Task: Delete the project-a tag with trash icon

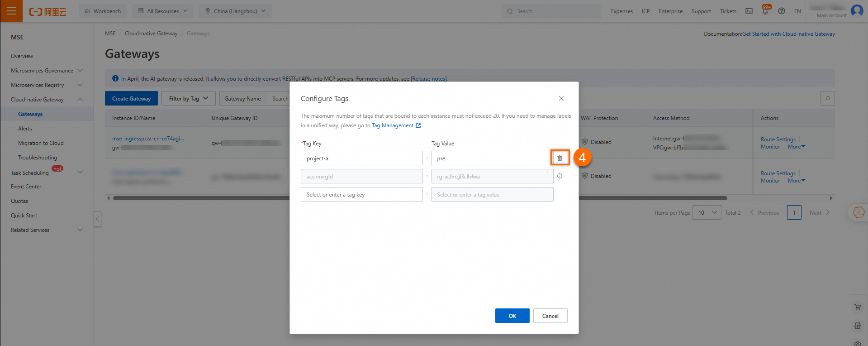Action: click(560, 158)
